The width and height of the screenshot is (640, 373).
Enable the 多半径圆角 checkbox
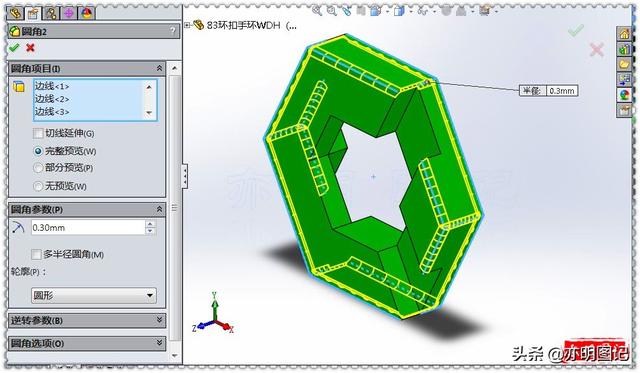coord(36,254)
